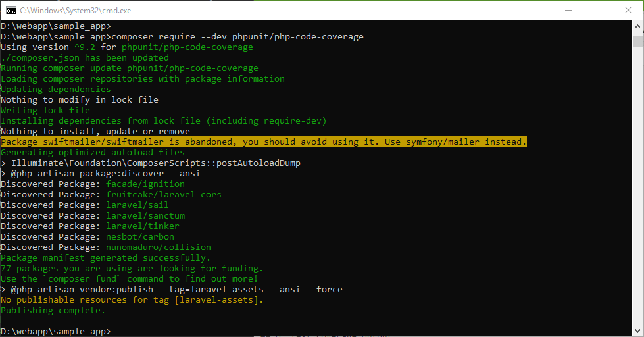This screenshot has height=337, width=644.
Task: Click the 'composer fund' command hint line
Action: pos(130,278)
